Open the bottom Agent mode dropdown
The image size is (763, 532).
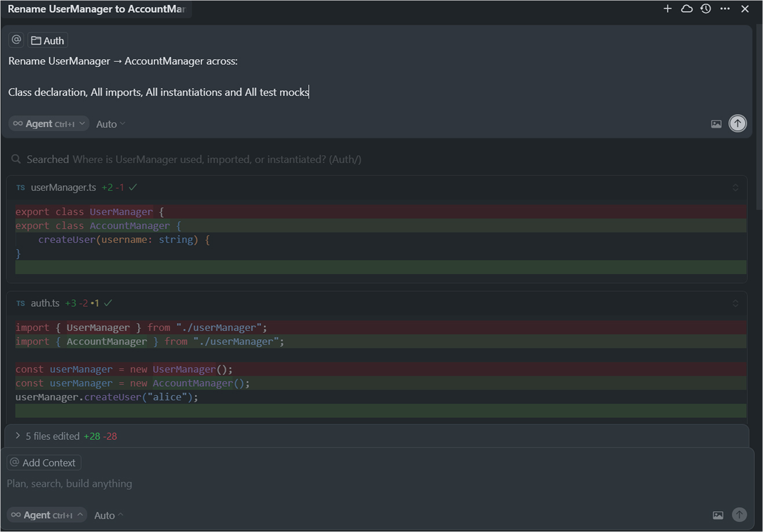[48, 515]
